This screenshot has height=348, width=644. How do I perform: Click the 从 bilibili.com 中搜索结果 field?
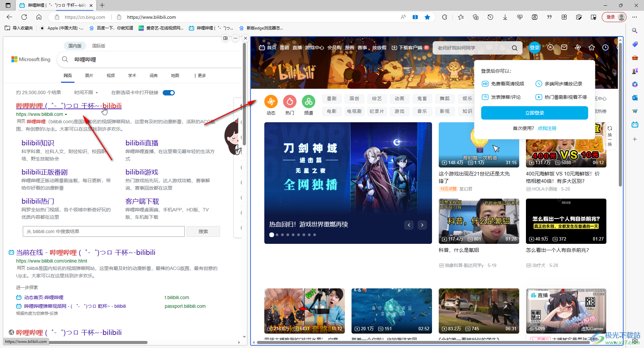click(104, 231)
